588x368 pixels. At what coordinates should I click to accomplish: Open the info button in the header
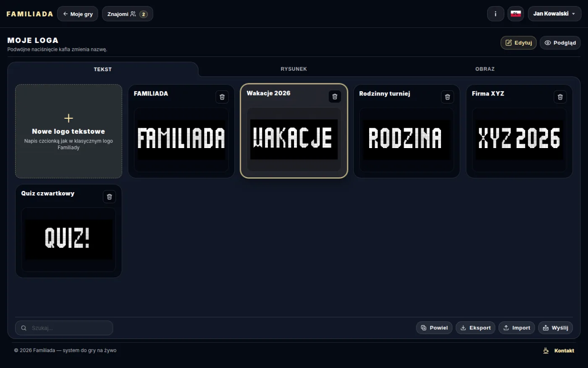[x=496, y=14]
